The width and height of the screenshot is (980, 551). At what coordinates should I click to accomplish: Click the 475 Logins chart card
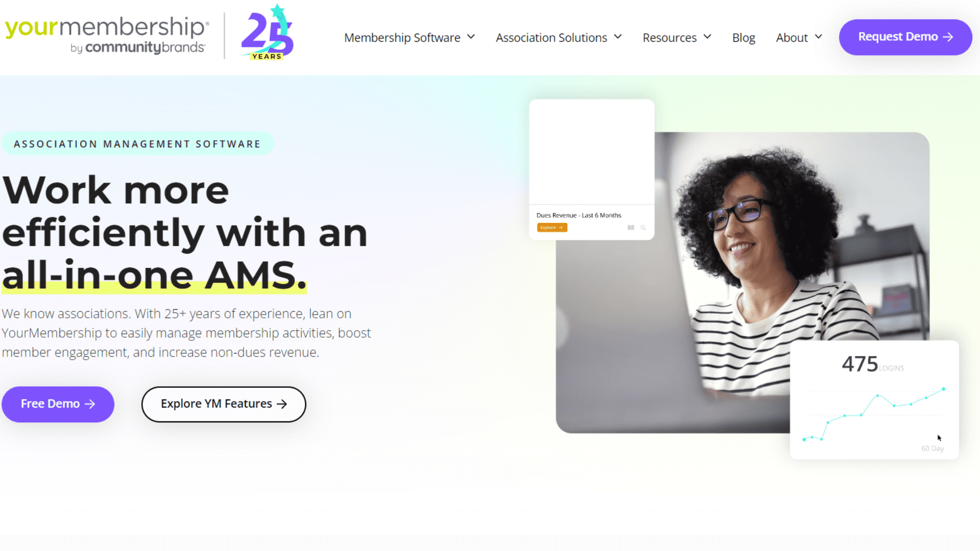point(874,400)
